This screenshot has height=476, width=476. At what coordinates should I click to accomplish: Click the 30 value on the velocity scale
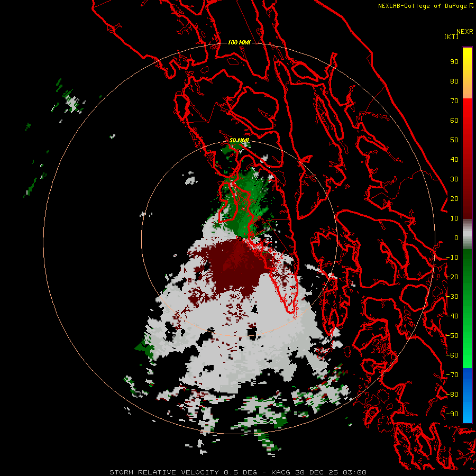click(454, 179)
